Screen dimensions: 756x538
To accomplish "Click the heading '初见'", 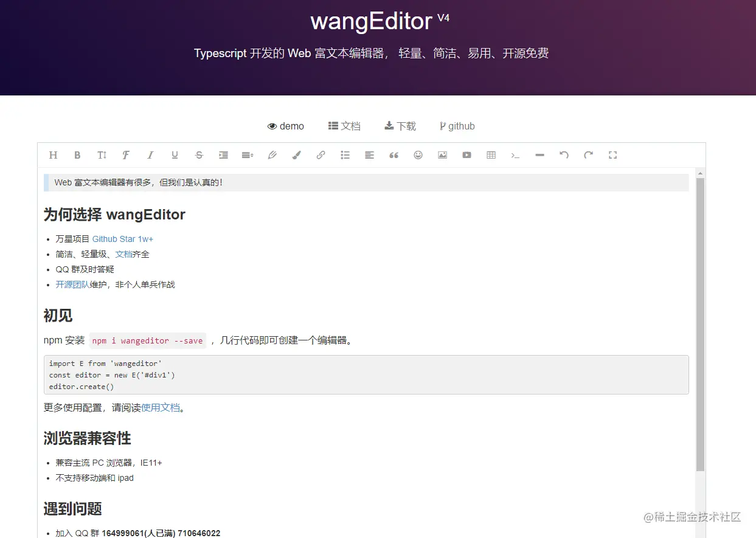I will (x=58, y=316).
